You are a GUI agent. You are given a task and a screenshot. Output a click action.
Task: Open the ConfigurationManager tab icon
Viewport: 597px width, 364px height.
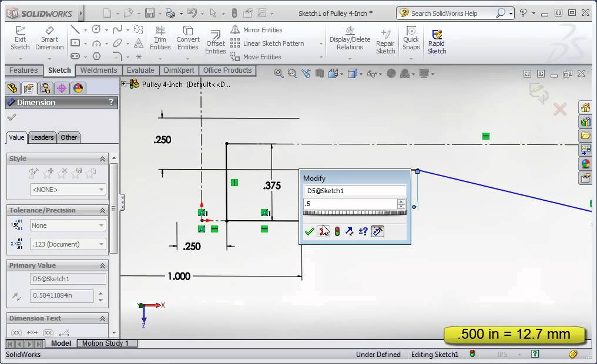click(45, 88)
